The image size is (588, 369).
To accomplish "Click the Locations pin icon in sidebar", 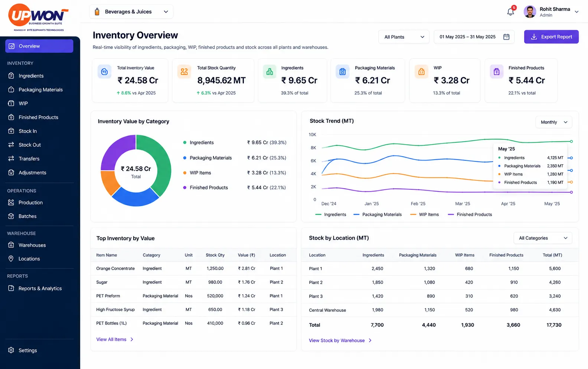I will (x=11, y=259).
